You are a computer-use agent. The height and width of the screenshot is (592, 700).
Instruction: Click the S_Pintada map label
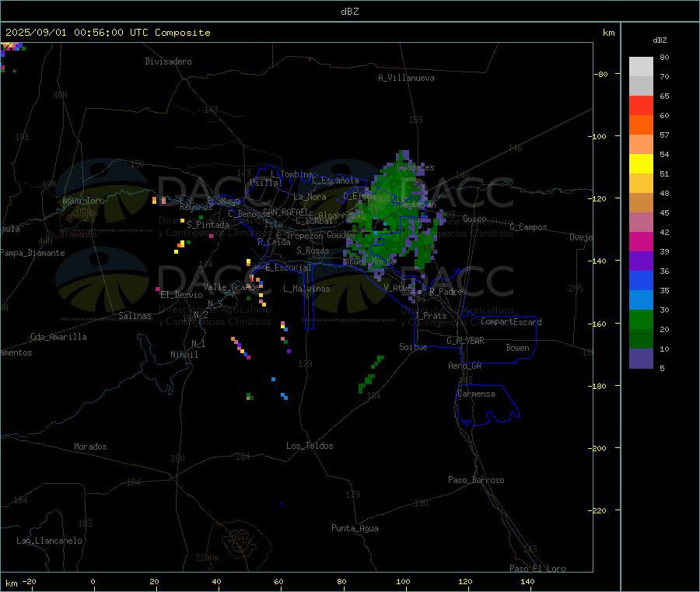(208, 225)
